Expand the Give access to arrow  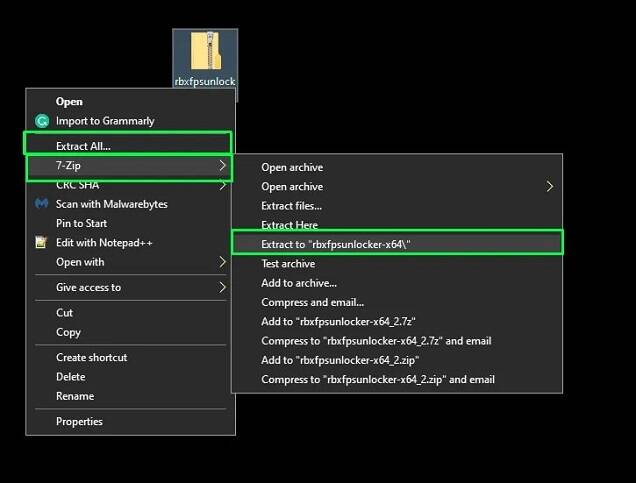coord(223,288)
